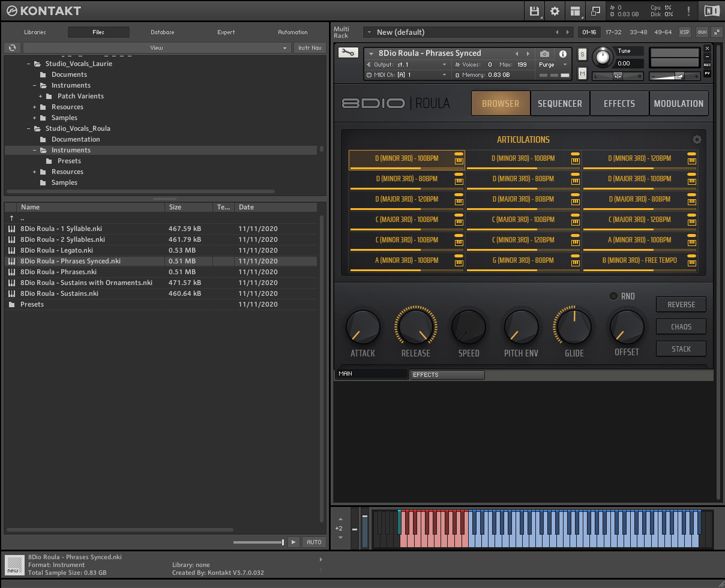Mute the instrument with M button
The image size is (725, 588).
[582, 73]
